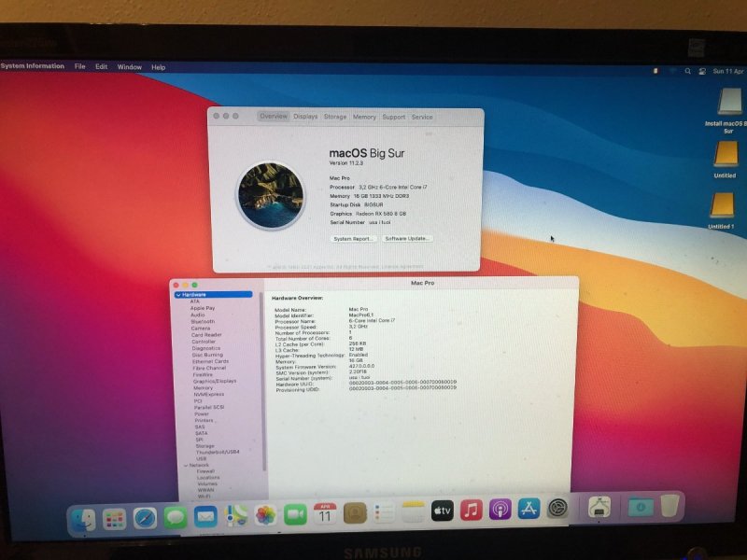Open Reminders app in the Dock
The width and height of the screenshot is (747, 560).
(384, 512)
